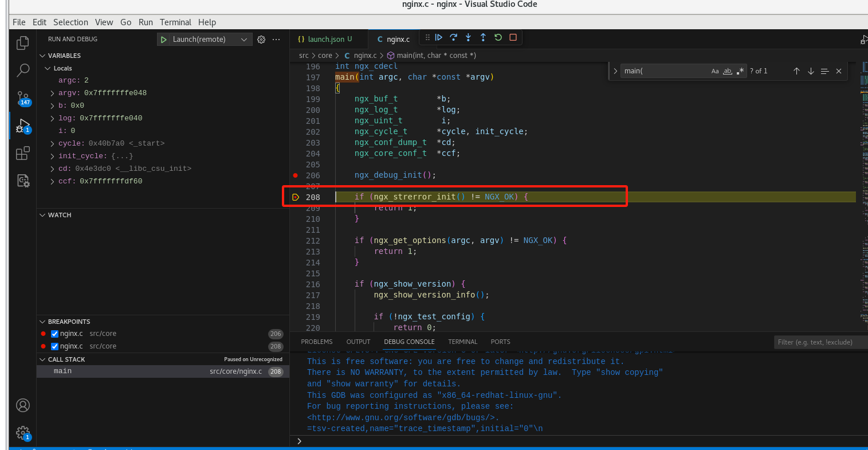868x450 pixels.
Task: Select main frame in call stack
Action: [x=163, y=371]
